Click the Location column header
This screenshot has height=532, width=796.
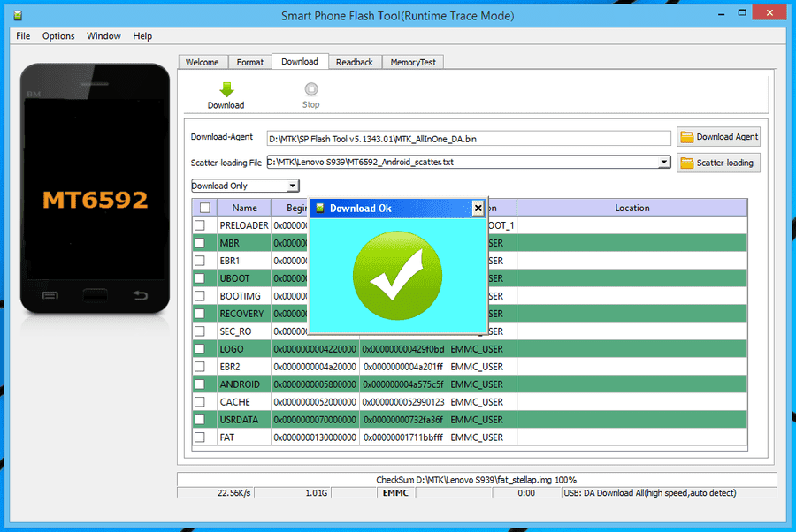tap(632, 208)
